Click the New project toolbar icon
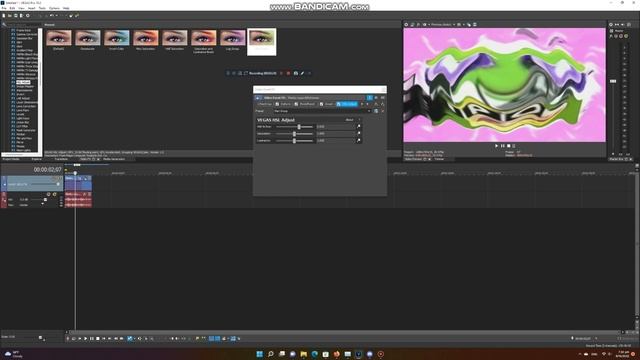640x360 pixels. 4,16
